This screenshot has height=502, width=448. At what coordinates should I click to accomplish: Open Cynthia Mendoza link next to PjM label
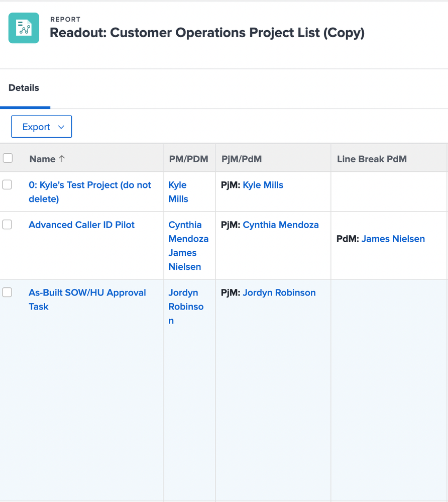pos(280,225)
